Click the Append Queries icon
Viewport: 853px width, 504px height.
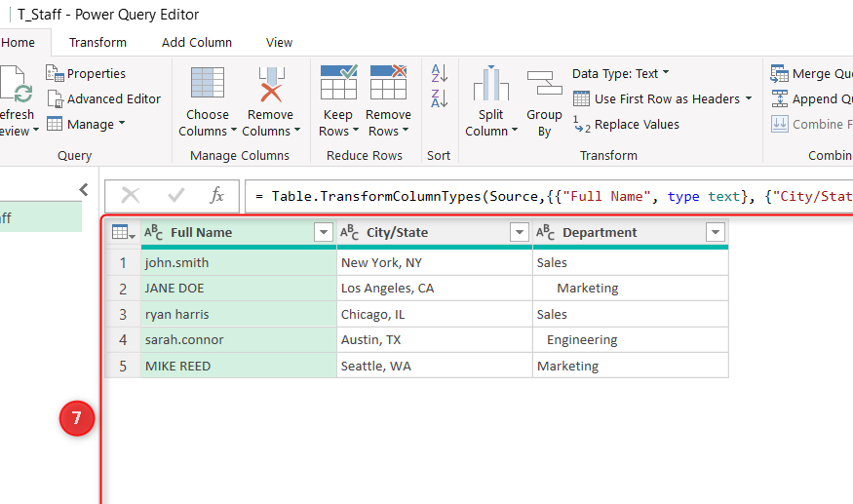tap(779, 98)
